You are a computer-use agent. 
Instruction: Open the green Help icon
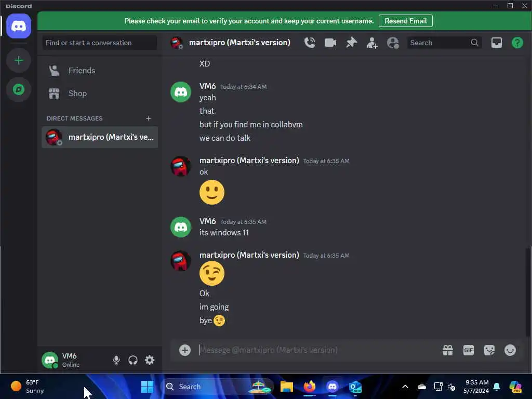click(517, 43)
